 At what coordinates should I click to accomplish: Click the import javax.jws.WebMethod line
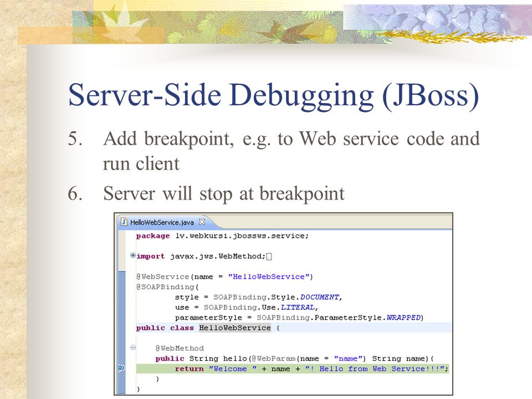(201, 256)
